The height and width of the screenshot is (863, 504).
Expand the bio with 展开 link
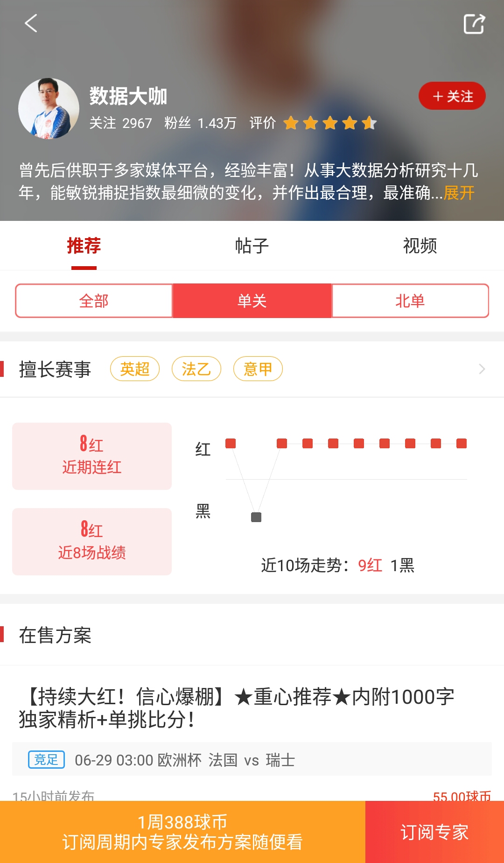[459, 192]
